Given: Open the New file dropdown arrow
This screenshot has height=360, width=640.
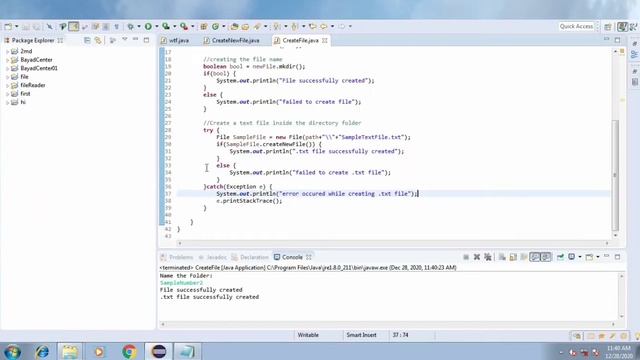Looking at the screenshot, I should [17, 27].
